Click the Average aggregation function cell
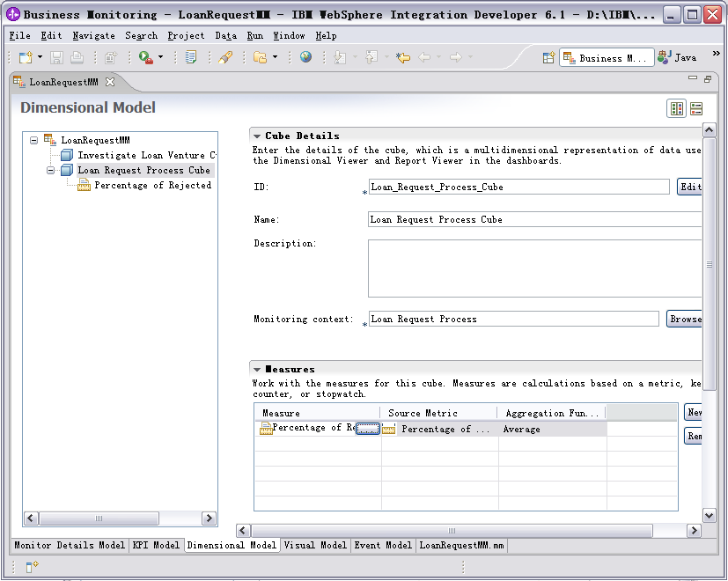Viewport: 728px width, 581px height. pos(552,429)
